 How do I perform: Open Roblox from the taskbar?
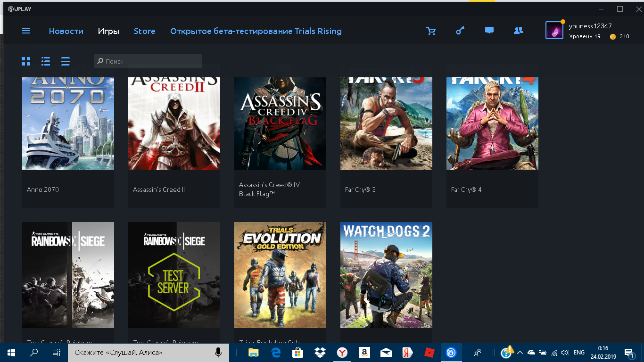point(429,353)
